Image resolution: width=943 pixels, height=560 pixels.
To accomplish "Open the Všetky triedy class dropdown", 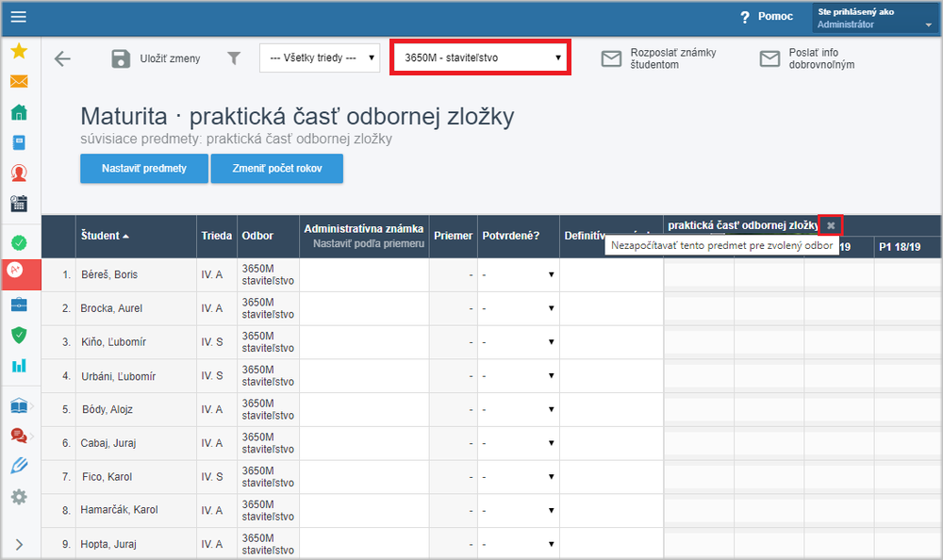I will point(320,58).
